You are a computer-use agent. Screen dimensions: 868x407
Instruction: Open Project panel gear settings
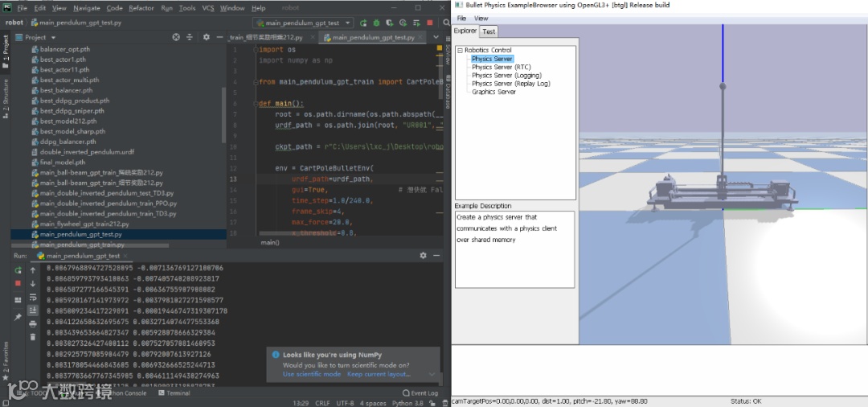(x=206, y=37)
